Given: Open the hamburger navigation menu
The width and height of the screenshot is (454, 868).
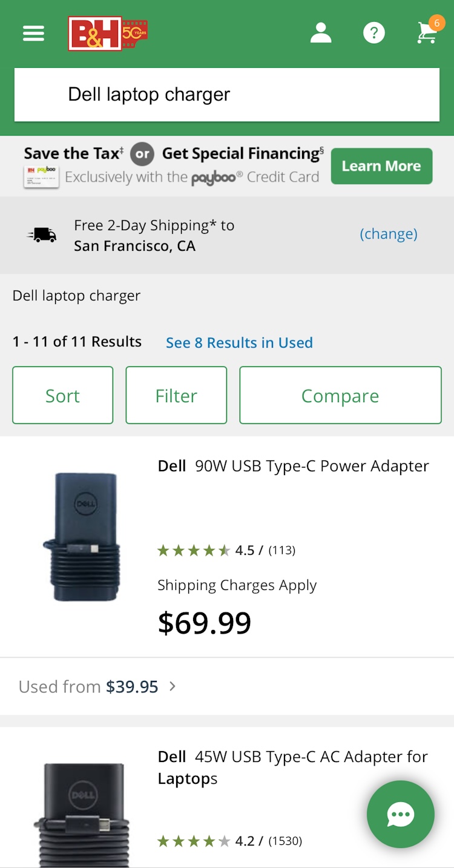Looking at the screenshot, I should (x=34, y=33).
